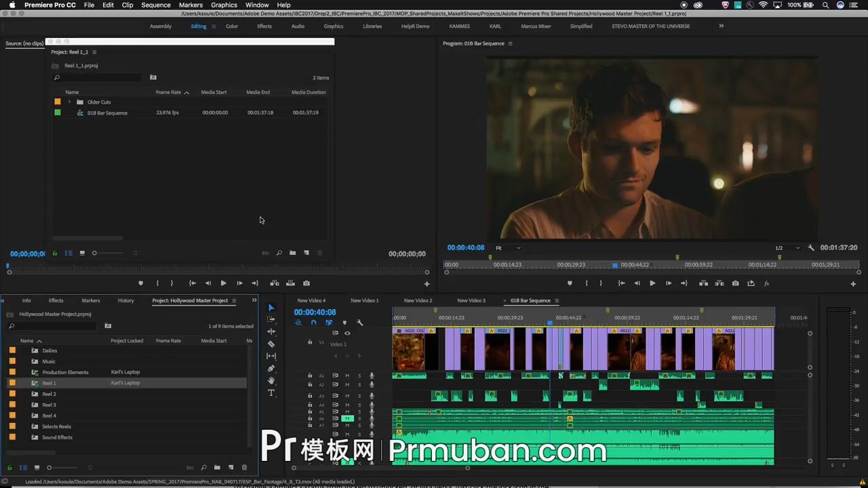Click the timeline Add Marker icon

[344, 323]
